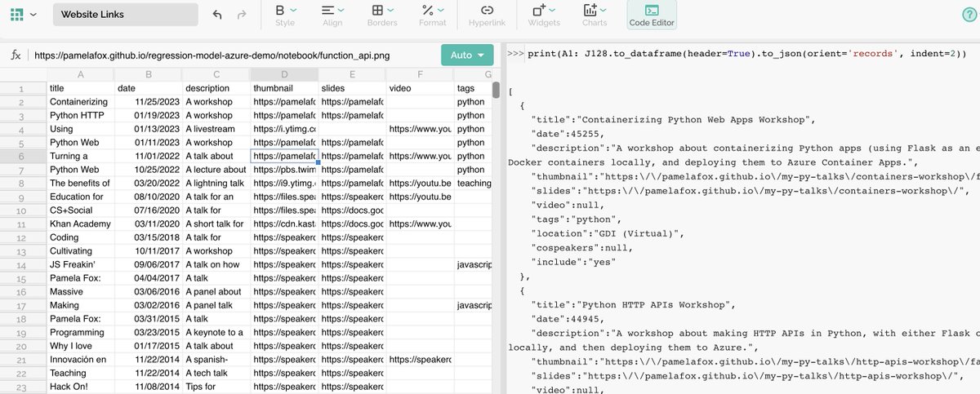The image size is (980, 394).
Task: Open the app grid menu icon
Action: pos(16,14)
